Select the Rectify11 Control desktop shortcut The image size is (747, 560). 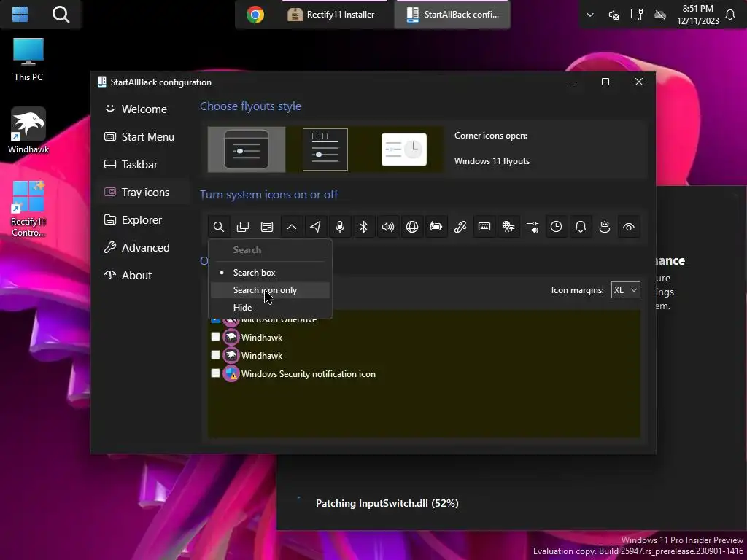pos(28,209)
